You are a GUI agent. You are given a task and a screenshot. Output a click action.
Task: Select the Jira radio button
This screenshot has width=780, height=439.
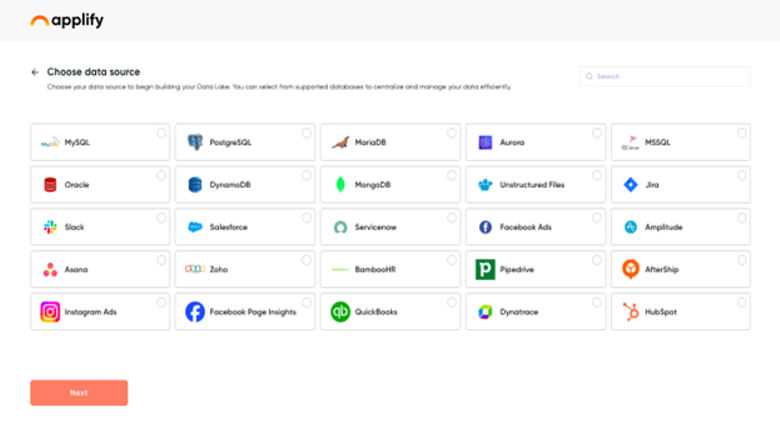pyautogui.click(x=742, y=175)
